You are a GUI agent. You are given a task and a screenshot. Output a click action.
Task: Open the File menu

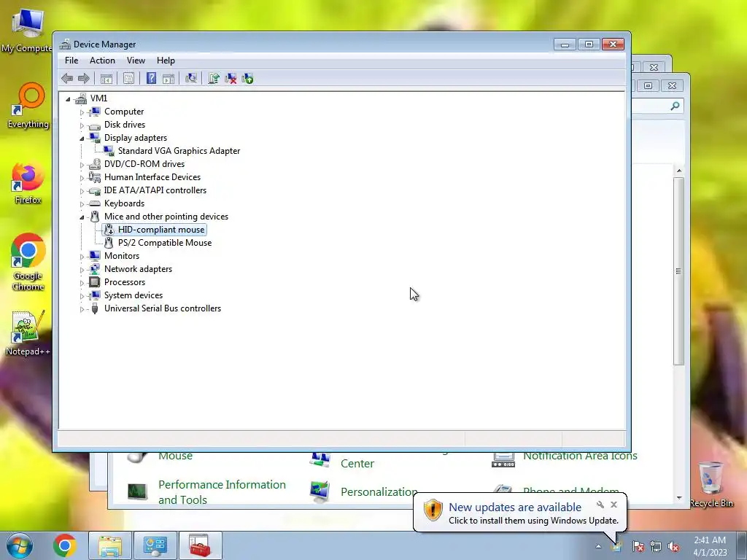click(71, 61)
